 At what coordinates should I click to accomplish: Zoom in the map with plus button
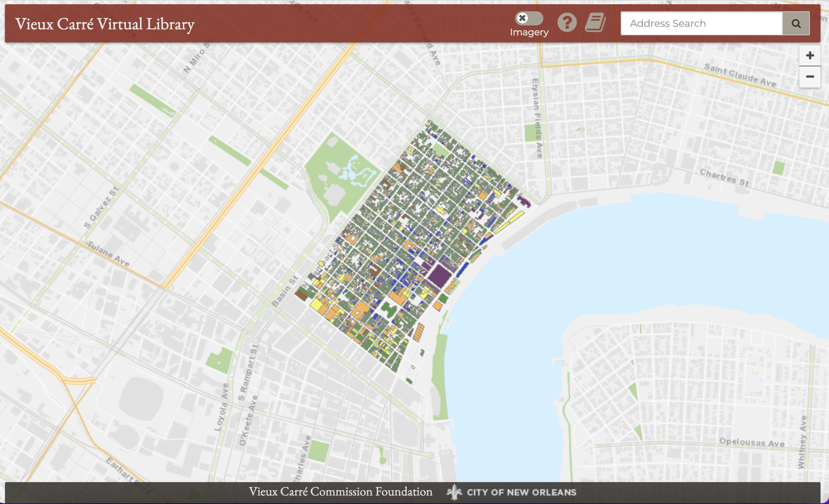click(810, 55)
